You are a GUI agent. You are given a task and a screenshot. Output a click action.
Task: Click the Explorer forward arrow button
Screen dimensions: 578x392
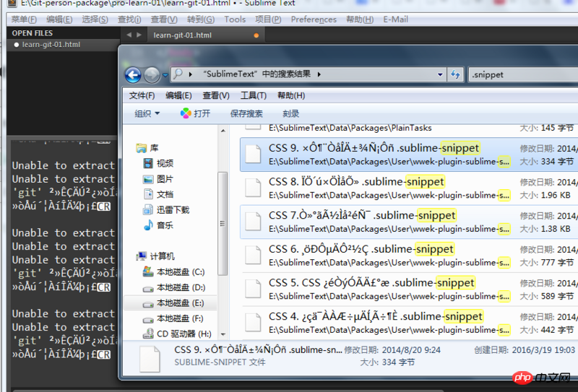pyautogui.click(x=152, y=75)
